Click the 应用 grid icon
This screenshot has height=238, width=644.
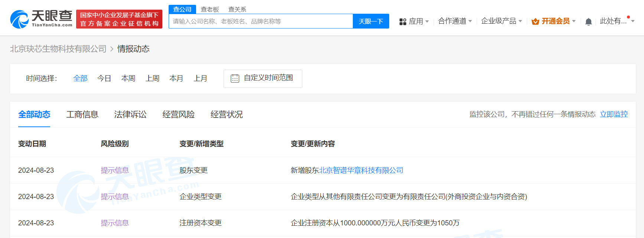pyautogui.click(x=403, y=22)
